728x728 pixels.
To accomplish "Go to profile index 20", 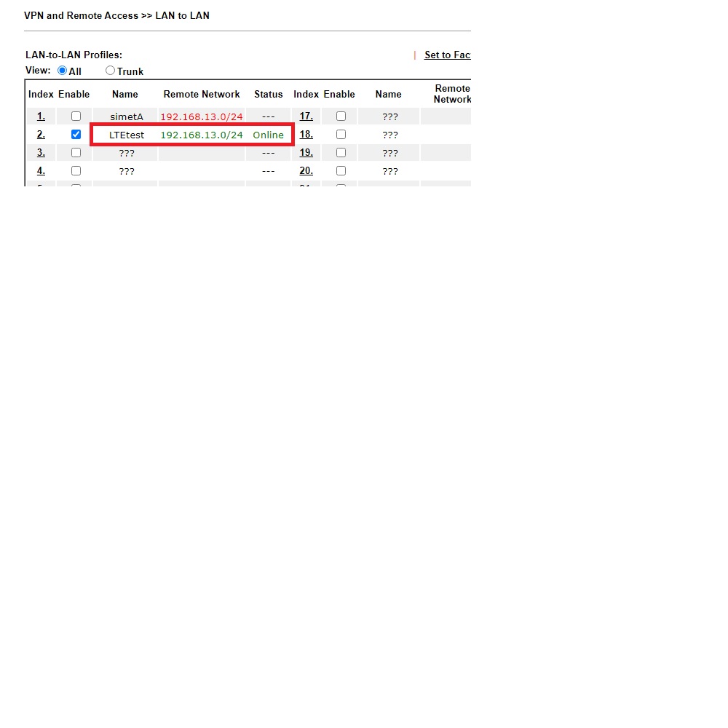I will tap(306, 171).
